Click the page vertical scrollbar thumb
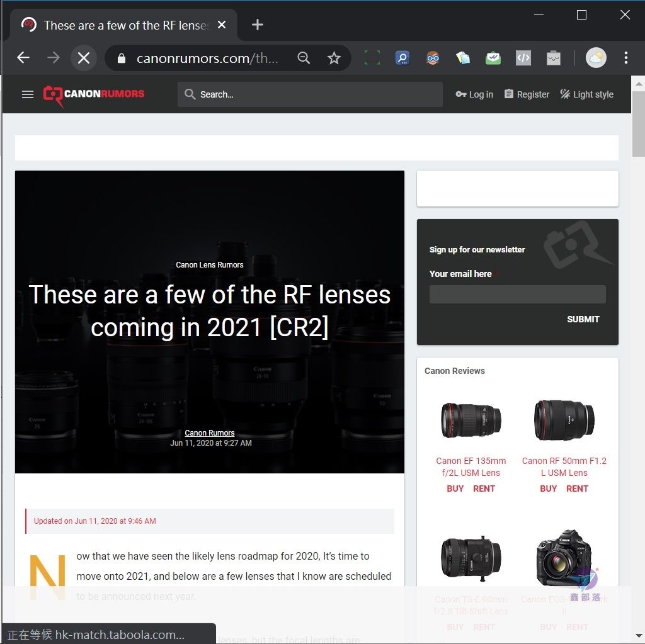The image size is (645, 644). (x=638, y=123)
